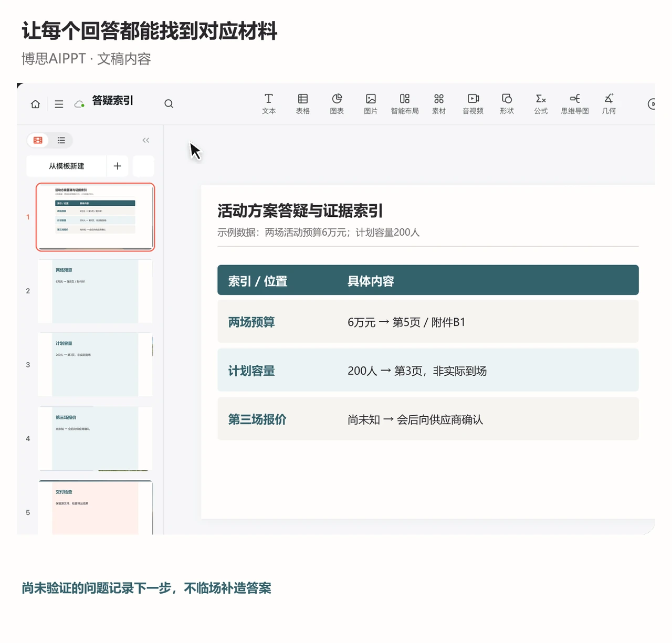Open the 几何 geometry tool

point(609,104)
